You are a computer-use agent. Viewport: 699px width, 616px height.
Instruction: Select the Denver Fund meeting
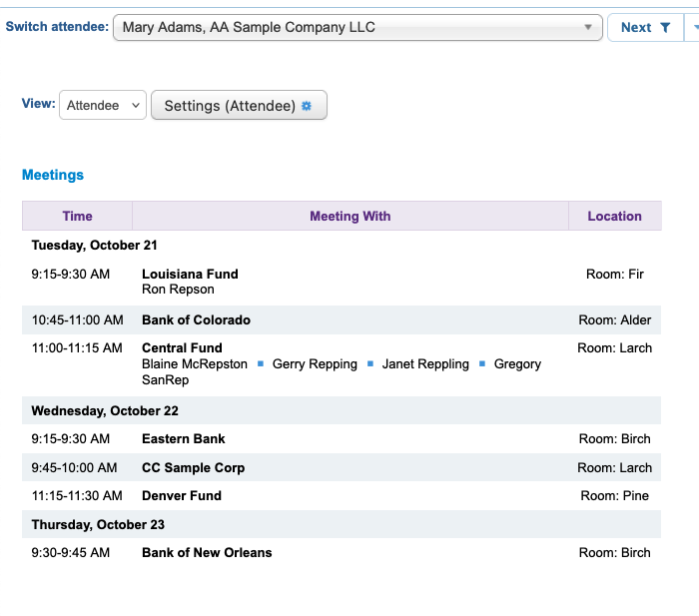[x=182, y=495]
